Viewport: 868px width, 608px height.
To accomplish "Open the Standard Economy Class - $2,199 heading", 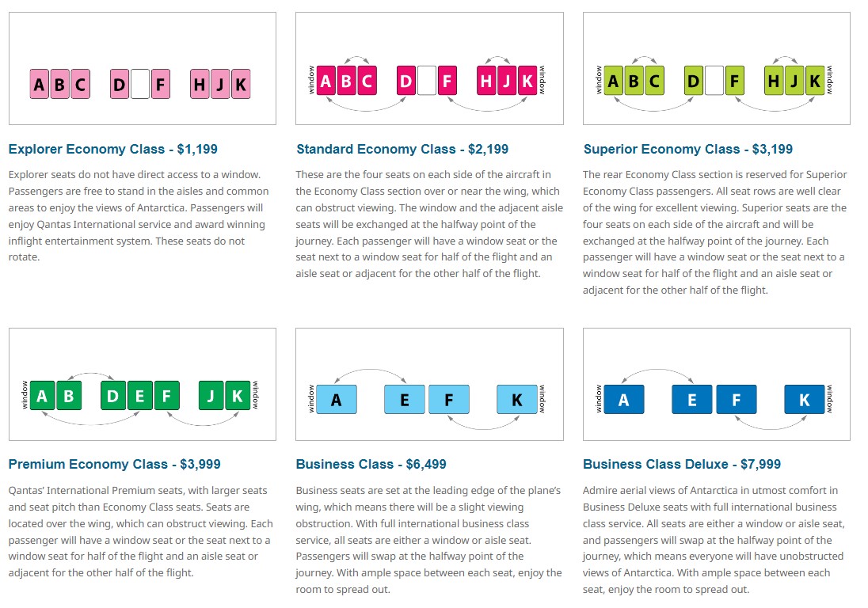I will tap(402, 150).
